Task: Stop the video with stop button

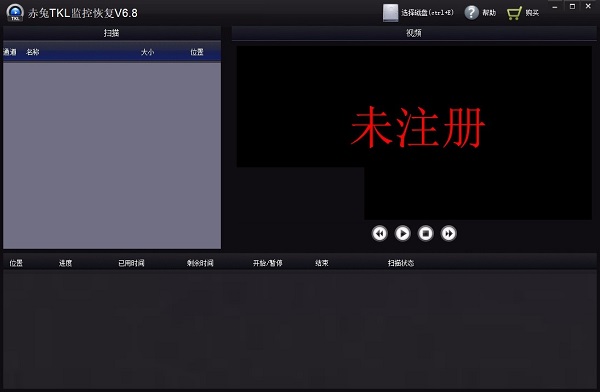Action: 425,233
